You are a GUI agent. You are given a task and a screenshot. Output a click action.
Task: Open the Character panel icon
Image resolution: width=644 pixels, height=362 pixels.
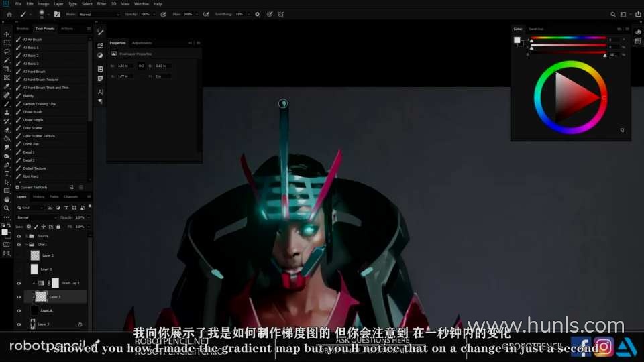pos(100,92)
